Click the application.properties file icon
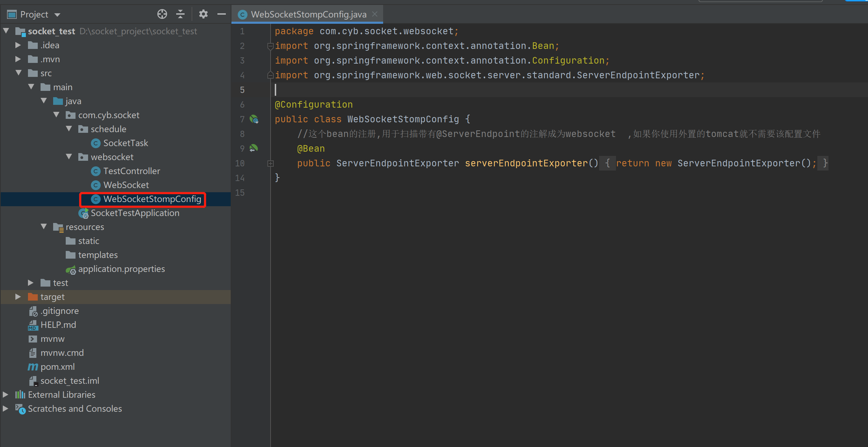 pos(71,269)
